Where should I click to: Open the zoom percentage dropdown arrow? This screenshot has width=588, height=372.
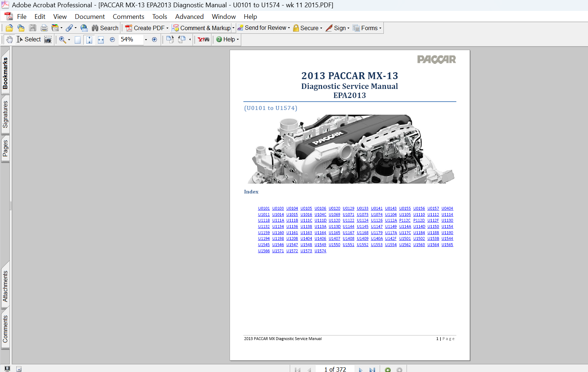146,40
